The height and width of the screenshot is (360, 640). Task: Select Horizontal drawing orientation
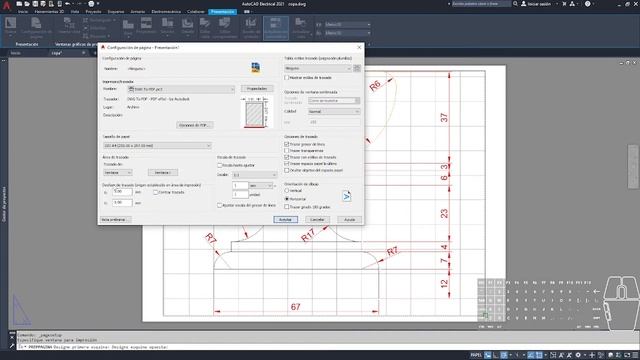pos(287,199)
